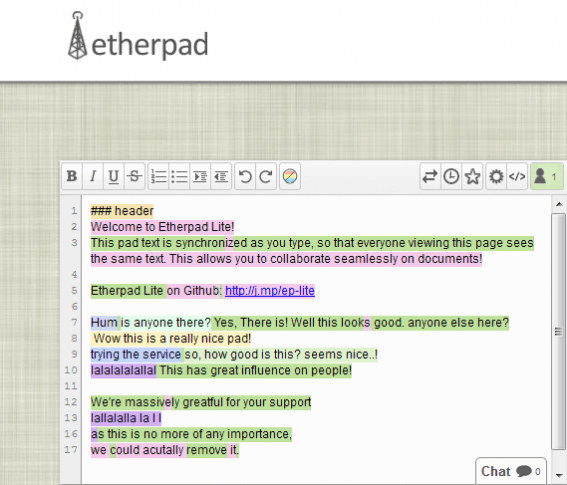Open the Chat box

coord(511,471)
